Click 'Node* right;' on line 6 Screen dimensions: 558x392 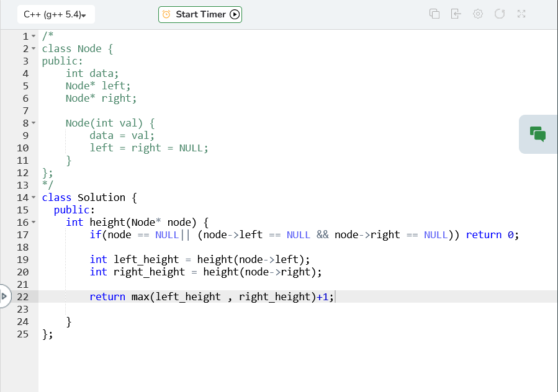click(x=101, y=98)
